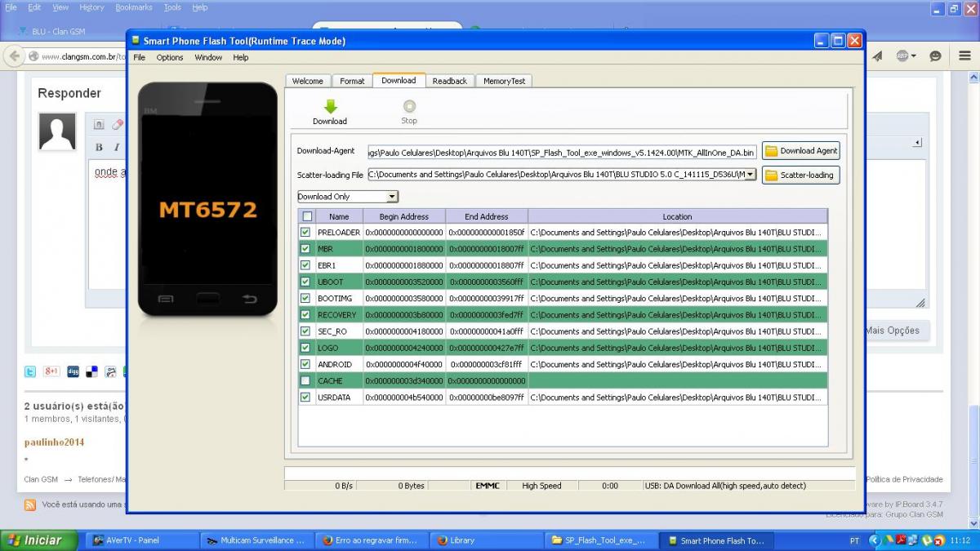Click the browser back arrow button

coord(13,56)
